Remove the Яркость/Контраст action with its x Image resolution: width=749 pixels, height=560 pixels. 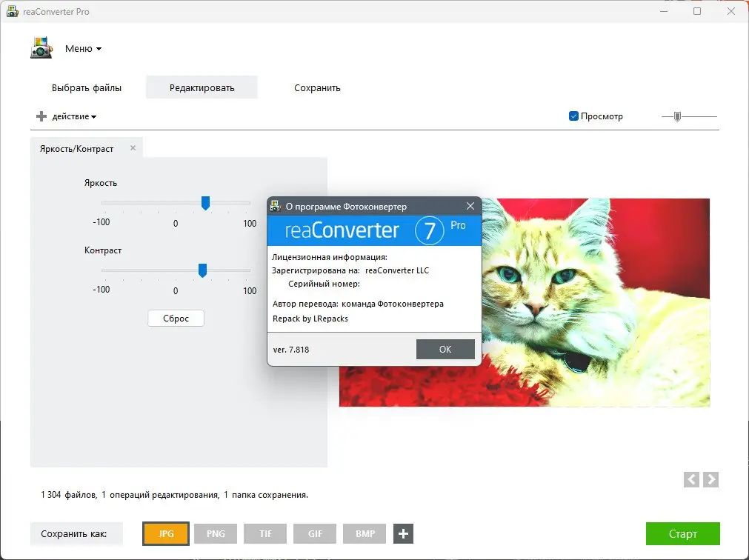[x=133, y=148]
